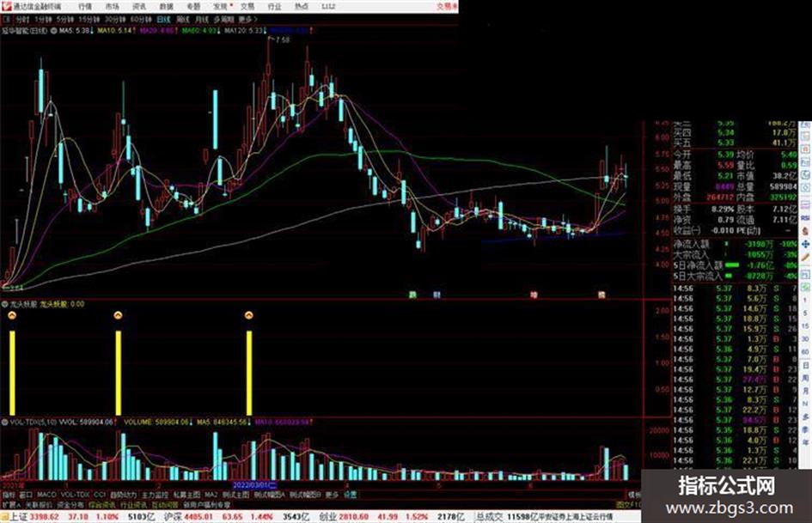Select the pencil drawing tool icon
The width and height of the screenshot is (812, 523).
[805, 257]
